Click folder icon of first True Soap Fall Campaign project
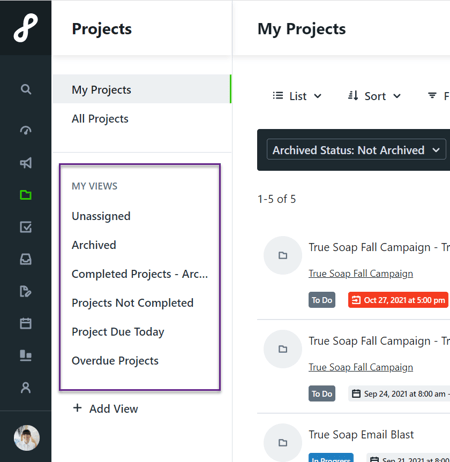 (283, 255)
